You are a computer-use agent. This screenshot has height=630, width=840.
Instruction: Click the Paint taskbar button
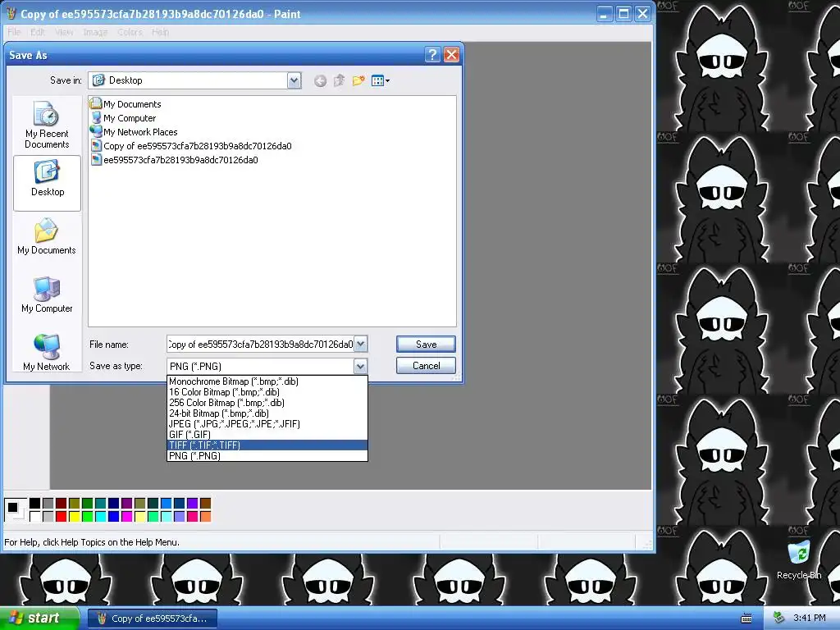(153, 619)
